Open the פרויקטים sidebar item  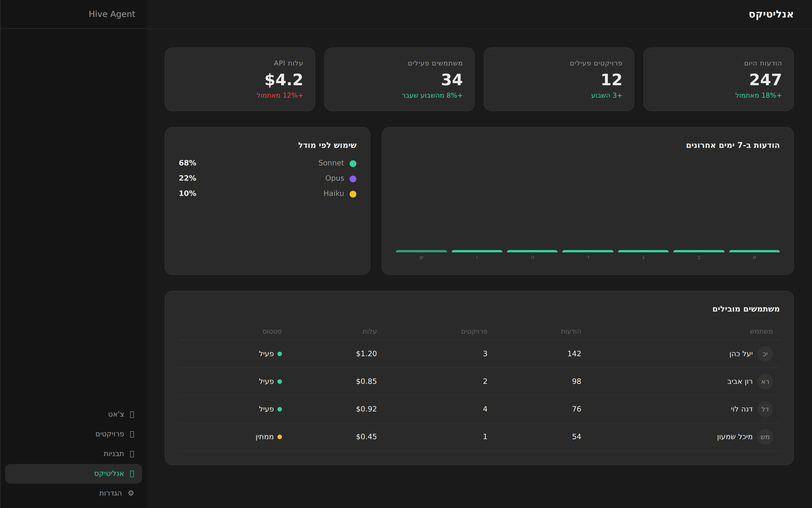(x=74, y=434)
